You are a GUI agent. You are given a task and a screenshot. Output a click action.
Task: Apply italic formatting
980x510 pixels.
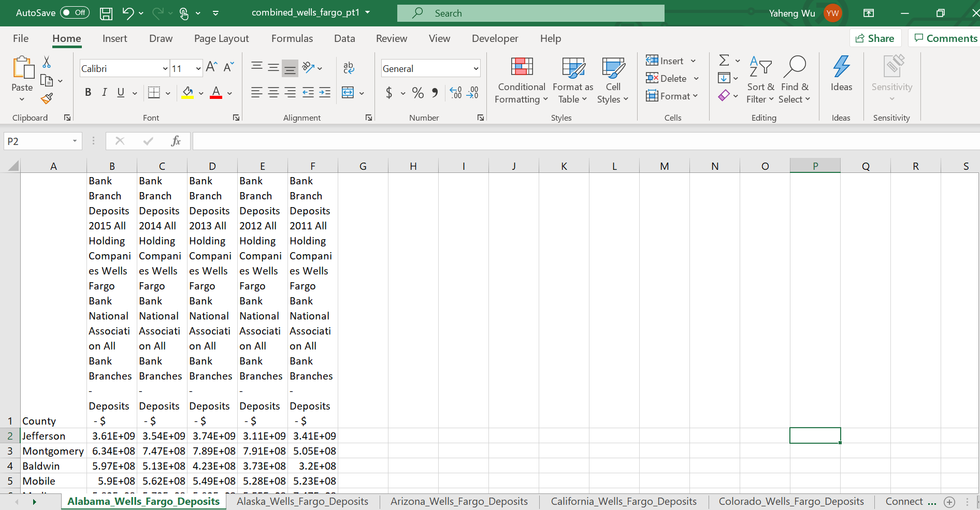click(x=104, y=93)
